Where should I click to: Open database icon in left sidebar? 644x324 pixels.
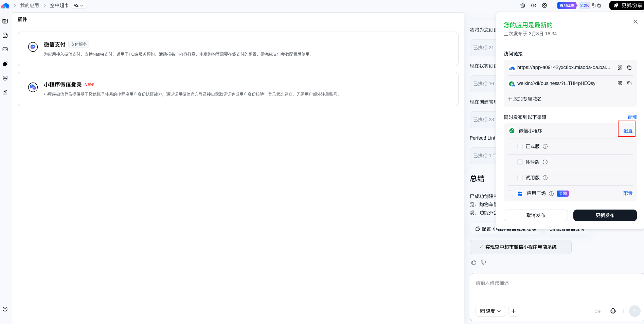5,78
